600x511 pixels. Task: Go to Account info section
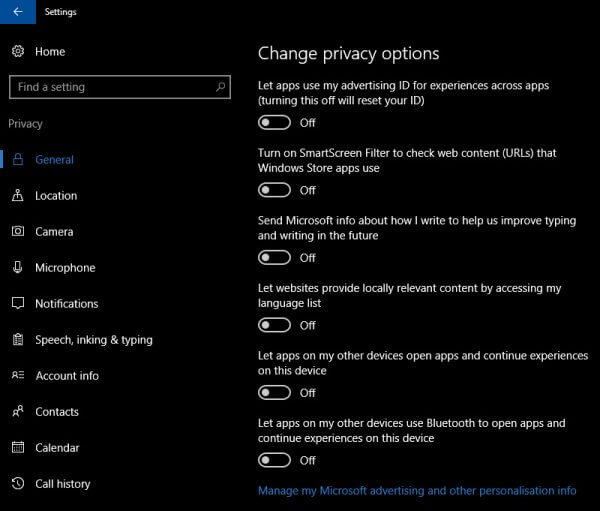pos(67,376)
